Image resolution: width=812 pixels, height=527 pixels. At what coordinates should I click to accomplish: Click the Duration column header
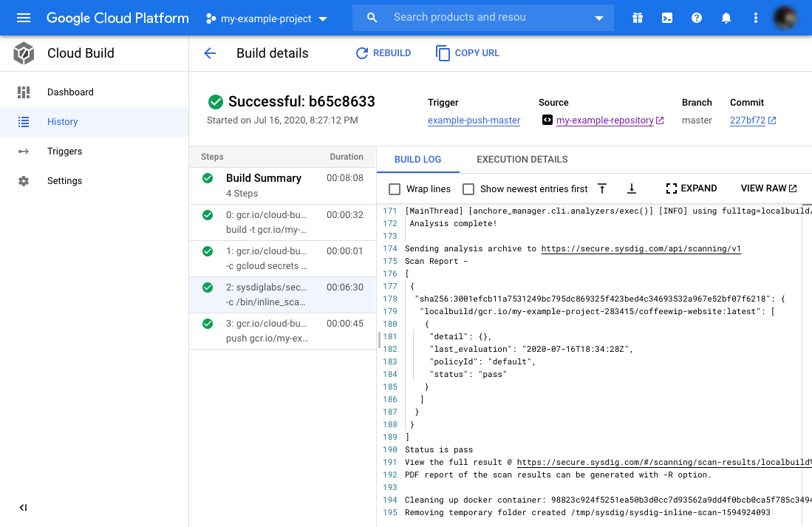point(347,157)
